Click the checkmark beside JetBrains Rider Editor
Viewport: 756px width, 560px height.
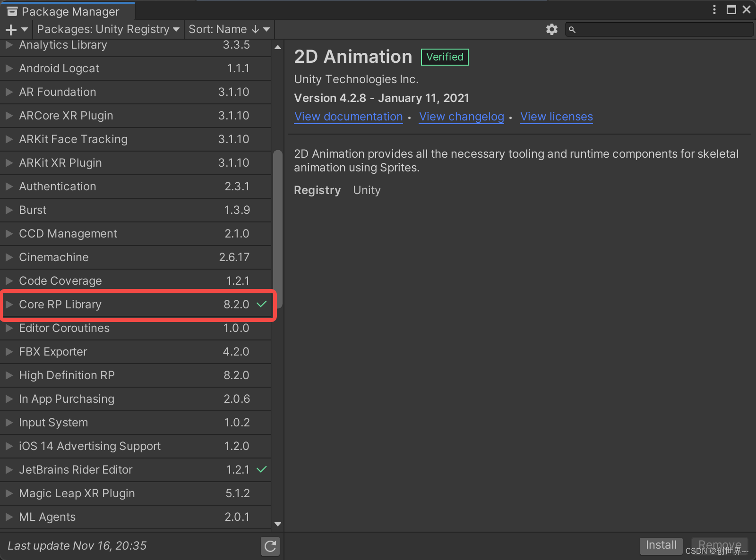point(261,469)
